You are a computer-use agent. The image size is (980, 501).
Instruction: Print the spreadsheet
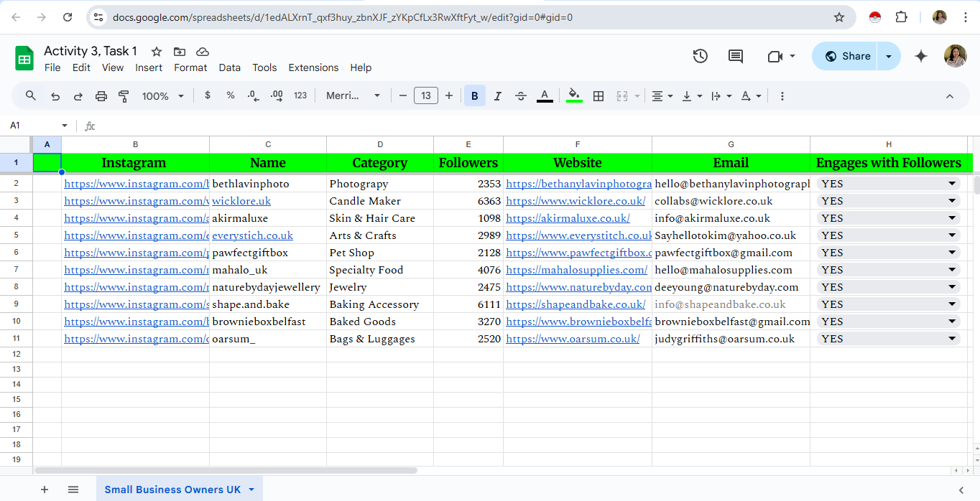pyautogui.click(x=101, y=95)
